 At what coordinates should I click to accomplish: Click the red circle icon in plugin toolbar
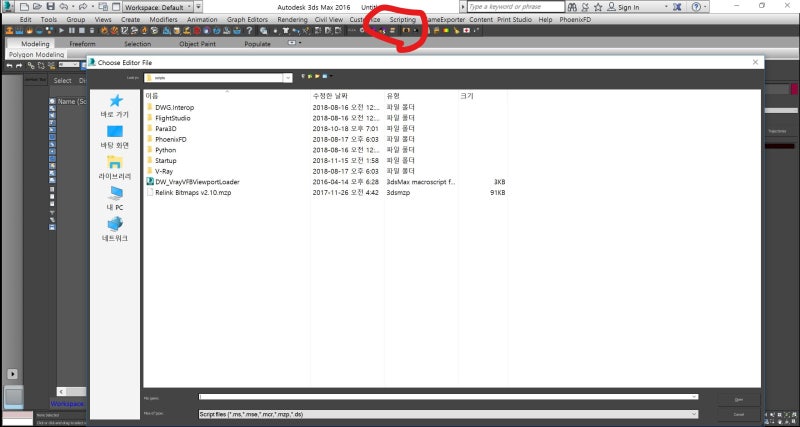pyautogui.click(x=197, y=31)
